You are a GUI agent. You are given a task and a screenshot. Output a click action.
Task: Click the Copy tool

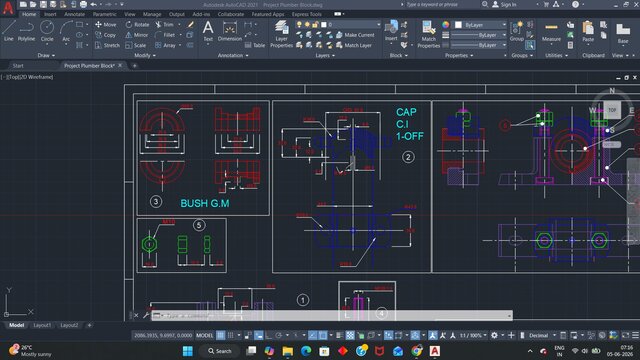coord(106,35)
